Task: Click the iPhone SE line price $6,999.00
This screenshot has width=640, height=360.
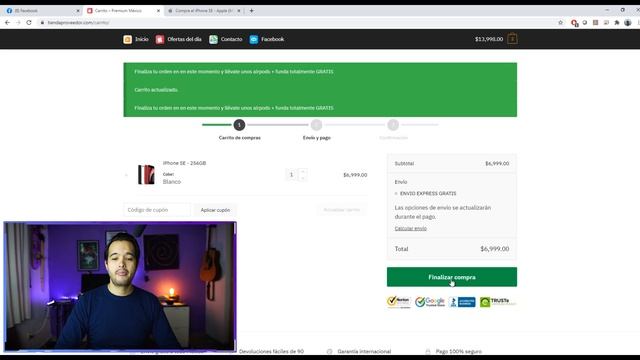Action: (x=355, y=175)
